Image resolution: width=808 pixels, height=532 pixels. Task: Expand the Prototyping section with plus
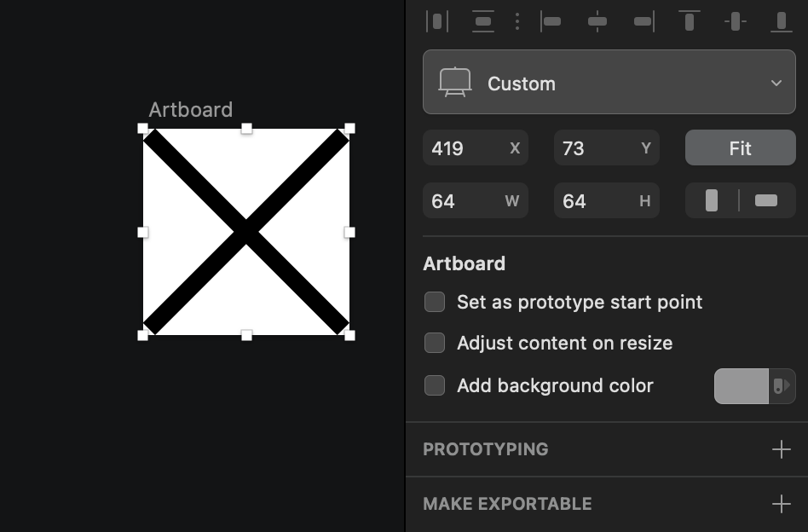coord(782,448)
